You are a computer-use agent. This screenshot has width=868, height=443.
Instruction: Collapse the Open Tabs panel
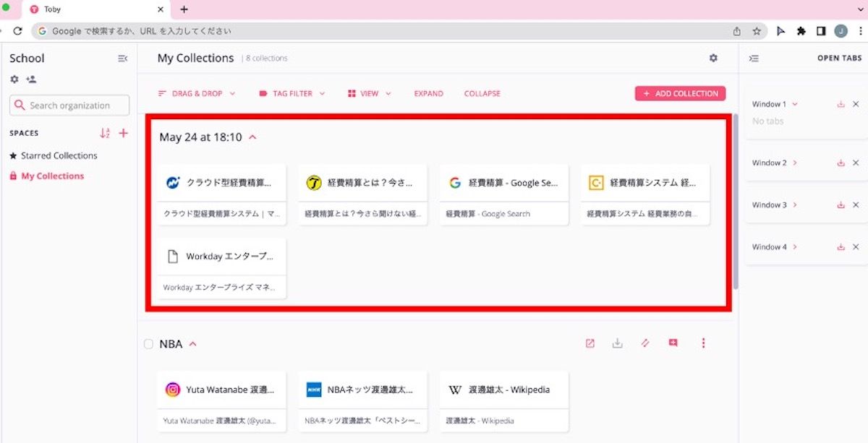754,59
